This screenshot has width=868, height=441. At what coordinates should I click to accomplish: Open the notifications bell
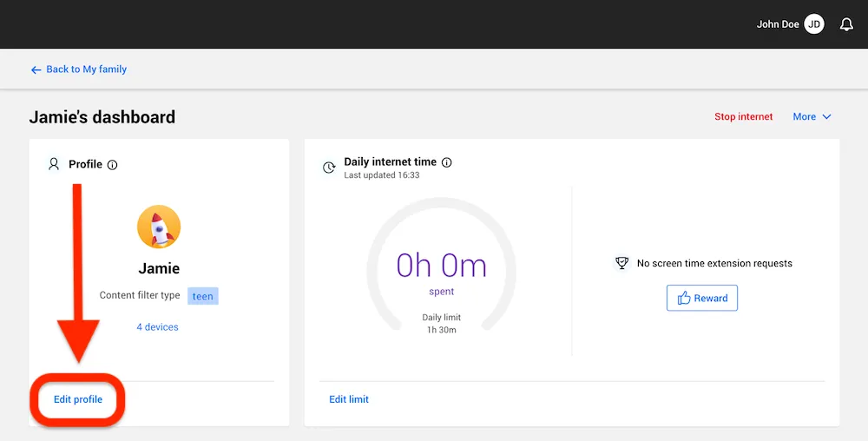click(x=846, y=24)
